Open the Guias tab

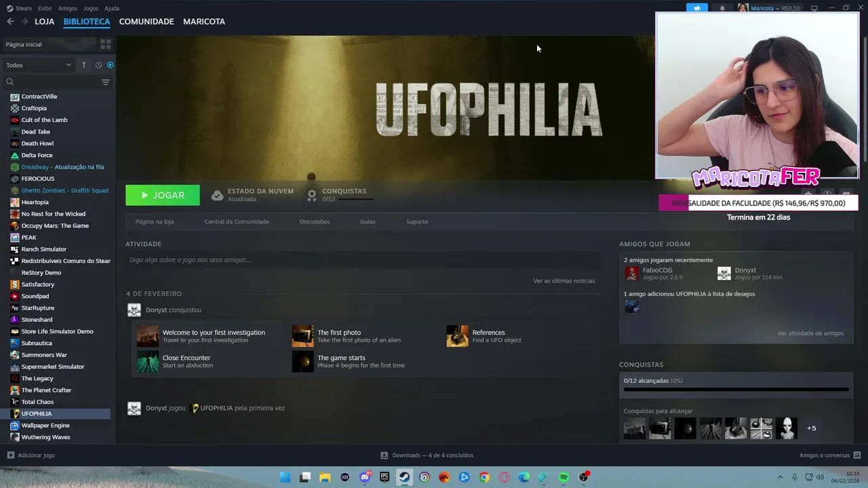coord(368,222)
